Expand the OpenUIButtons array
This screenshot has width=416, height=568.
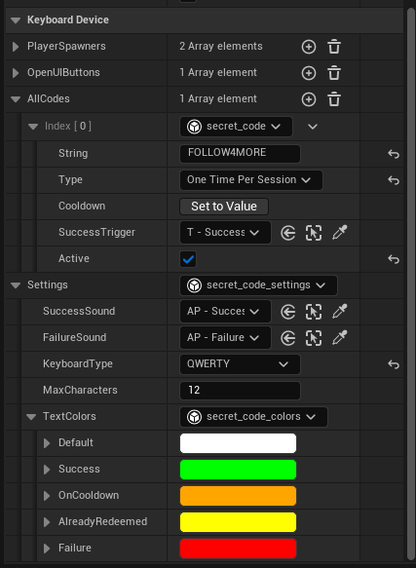[x=16, y=73]
